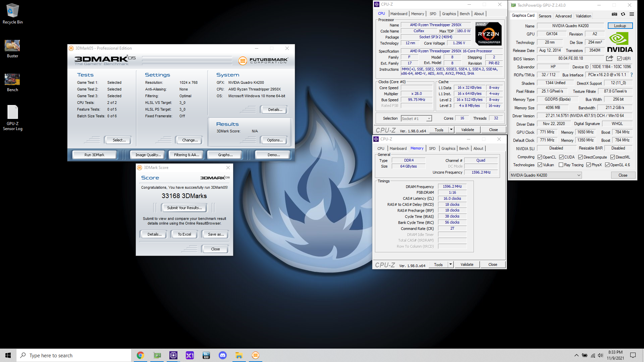The width and height of the screenshot is (644, 362).
Task: Expand Tools dropdown arrow in upper CPU-Z
Action: click(451, 130)
